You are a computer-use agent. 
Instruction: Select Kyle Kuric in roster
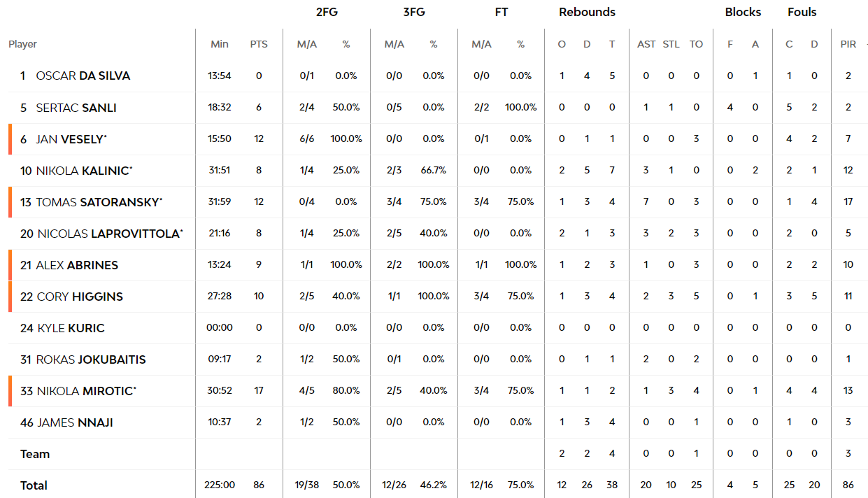[71, 328]
